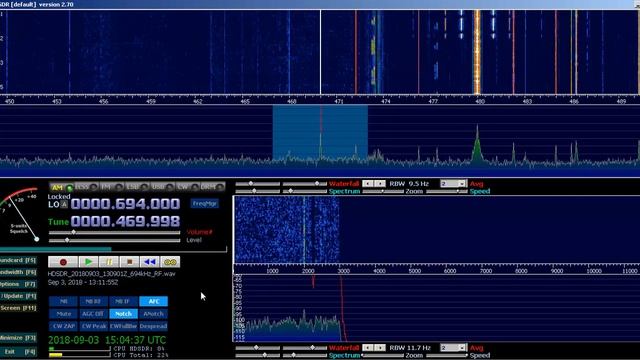Disable the Notch filter
The width and height of the screenshot is (640, 360).
coord(123,313)
